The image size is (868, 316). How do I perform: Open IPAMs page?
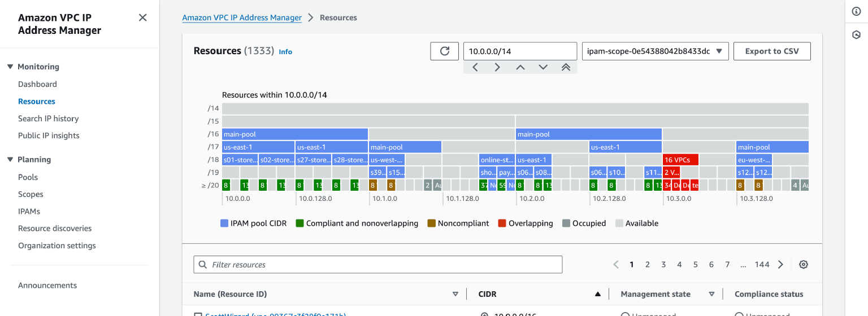[29, 212]
